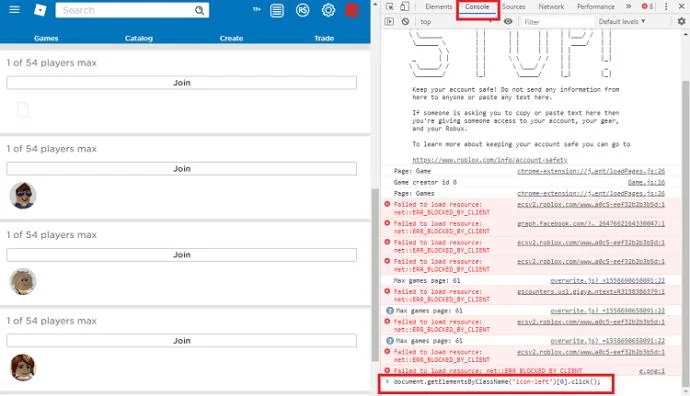Switch to the Network tab
690x396 pixels.
pyautogui.click(x=551, y=7)
